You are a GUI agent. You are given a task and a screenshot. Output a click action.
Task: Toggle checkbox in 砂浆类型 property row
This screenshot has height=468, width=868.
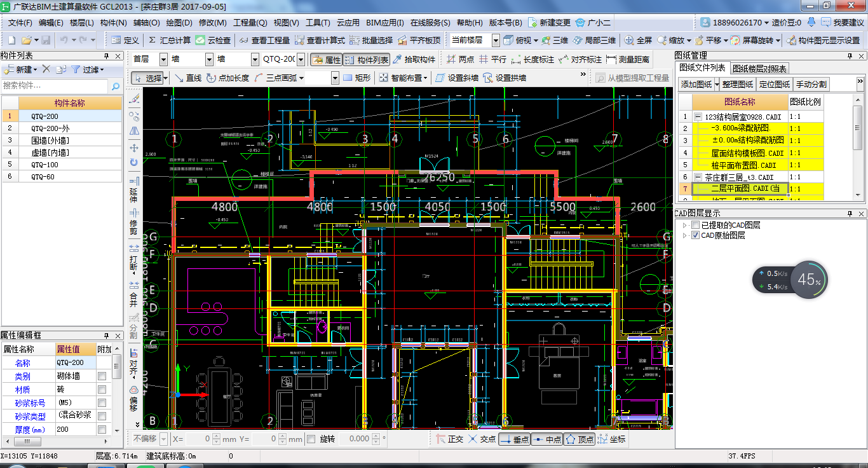(102, 416)
